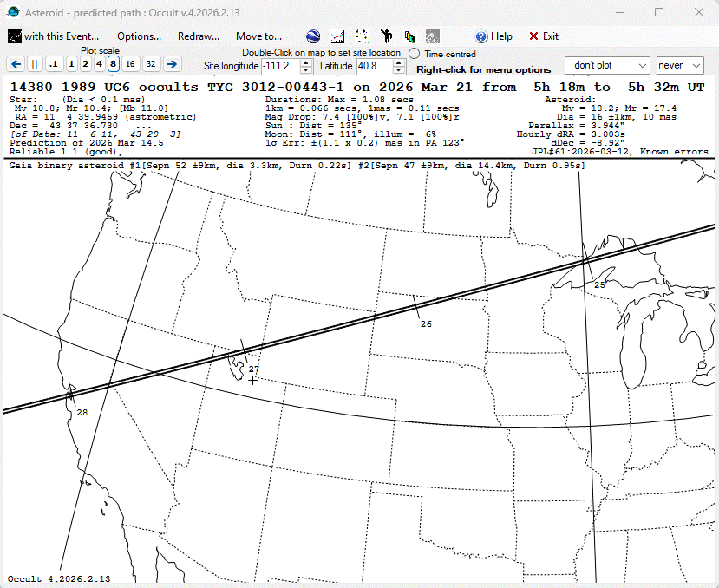Click the pause button beside left arrow
Screen dimensions: 719x588
[35, 64]
